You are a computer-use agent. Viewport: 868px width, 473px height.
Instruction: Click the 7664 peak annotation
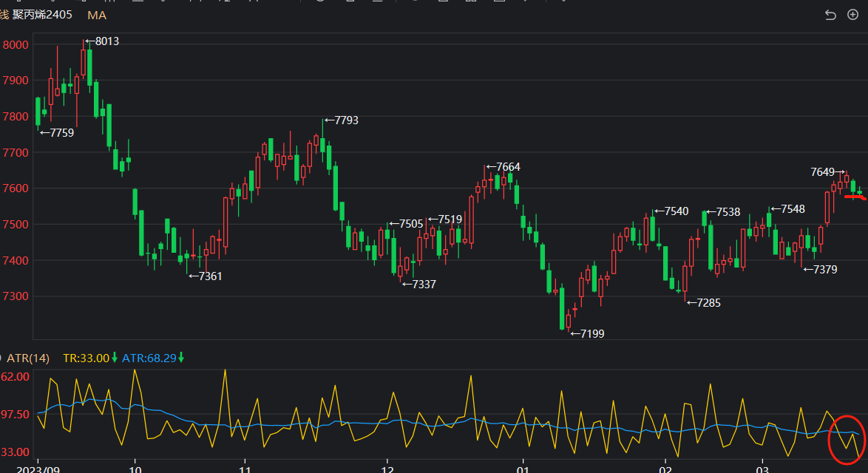pyautogui.click(x=508, y=167)
